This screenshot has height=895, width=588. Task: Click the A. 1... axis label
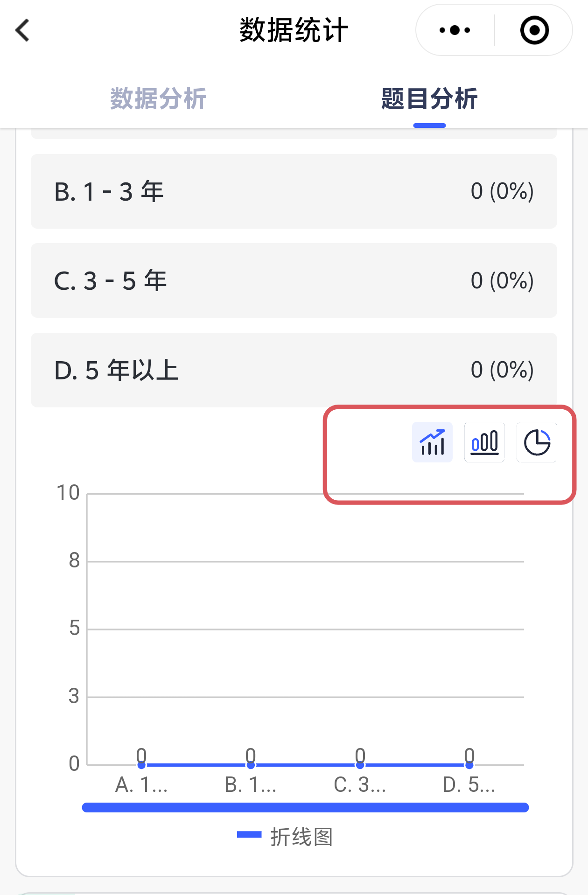(x=141, y=785)
